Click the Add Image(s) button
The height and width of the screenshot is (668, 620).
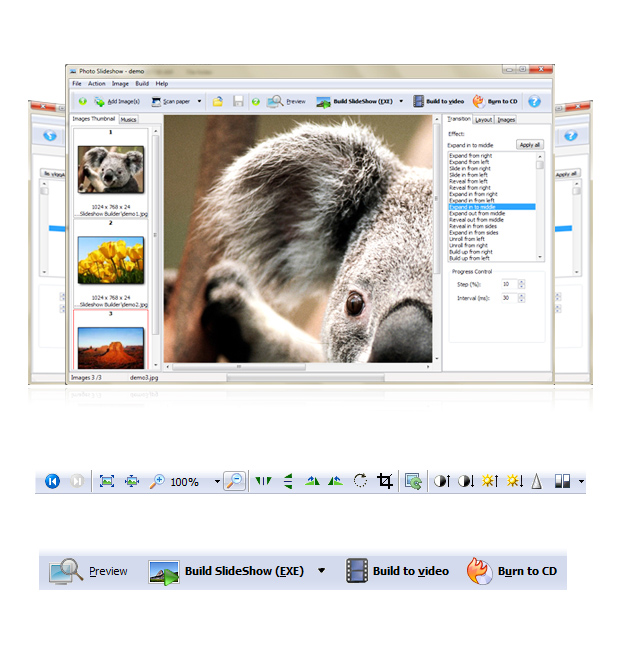[x=115, y=101]
